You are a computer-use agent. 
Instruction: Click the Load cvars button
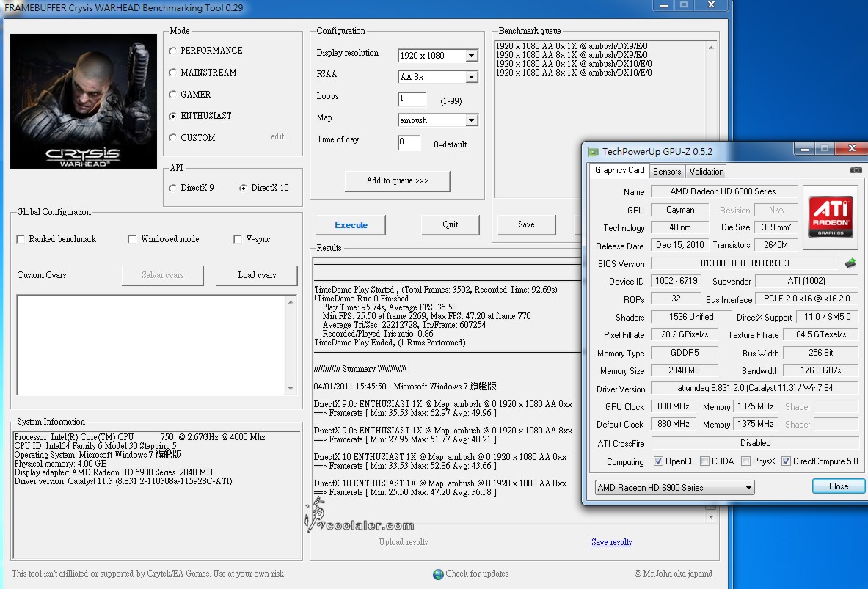click(257, 275)
